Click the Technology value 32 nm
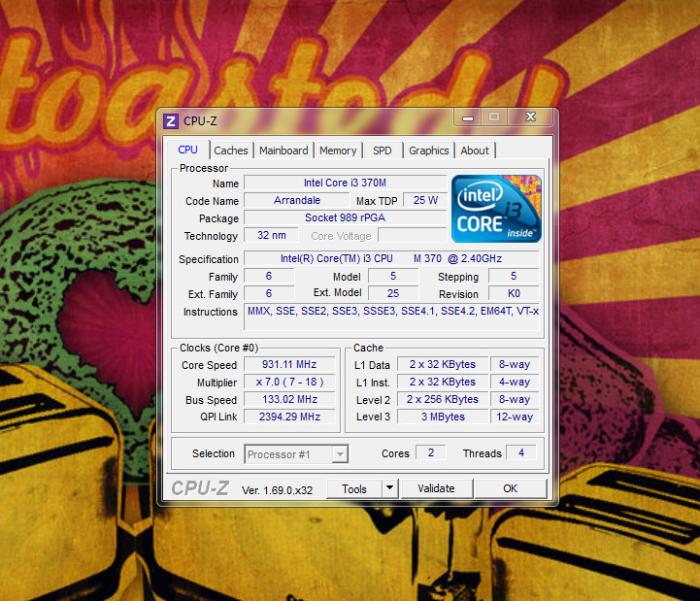 tap(272, 235)
